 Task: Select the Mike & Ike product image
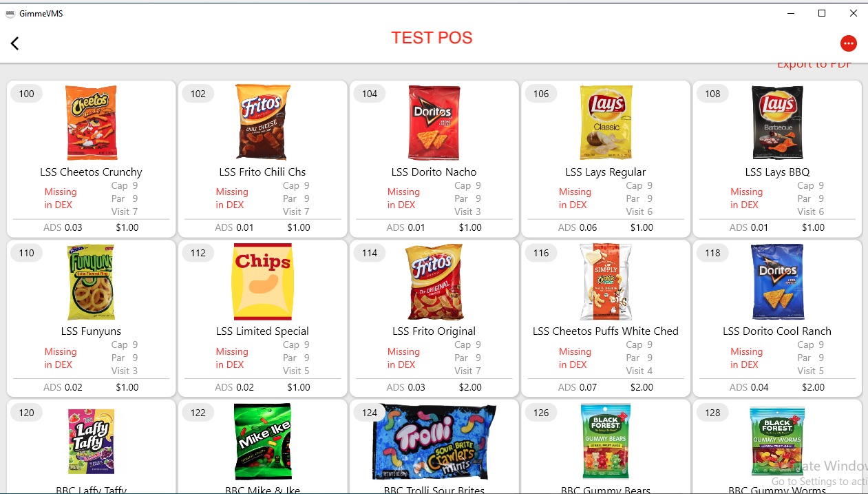coord(262,442)
